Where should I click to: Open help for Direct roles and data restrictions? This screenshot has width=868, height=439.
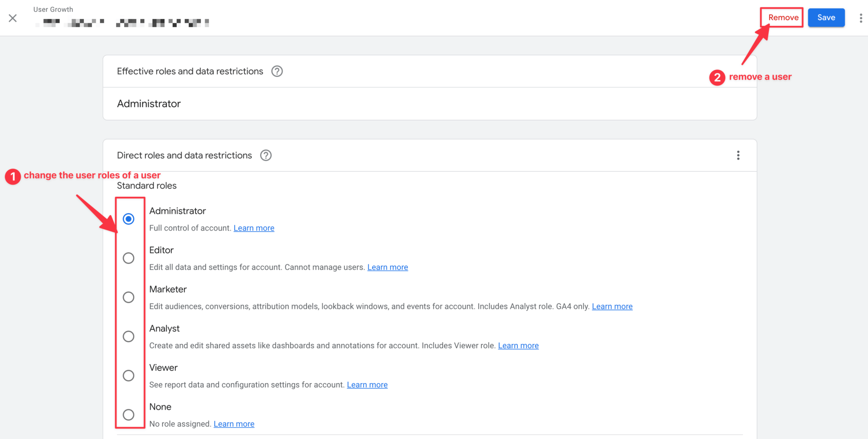click(266, 155)
